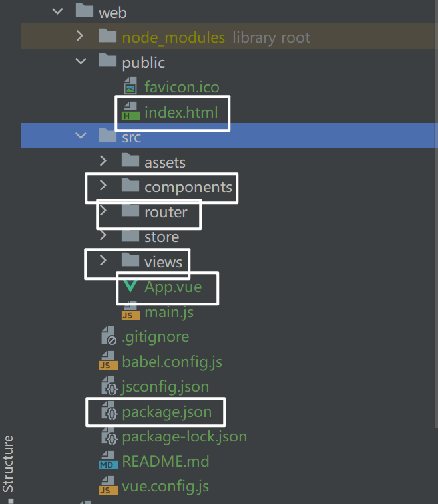Collapse the web folder
This screenshot has height=504, width=438.
coord(58,12)
